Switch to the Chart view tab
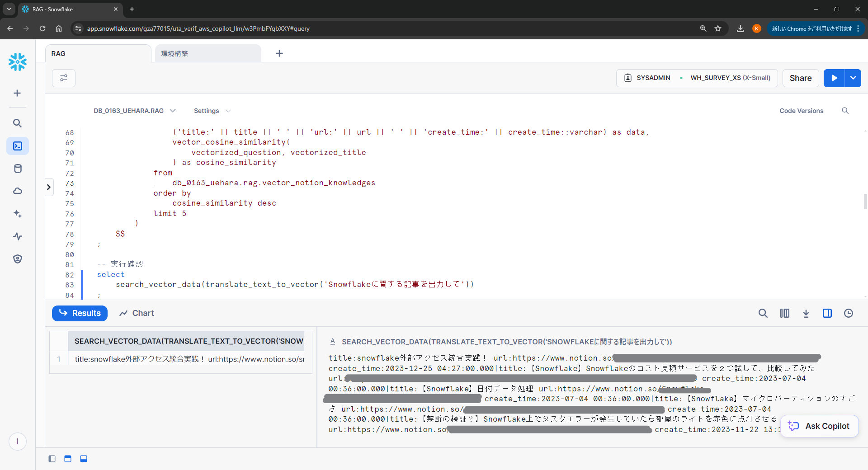Image resolution: width=868 pixels, height=470 pixels. pyautogui.click(x=137, y=313)
